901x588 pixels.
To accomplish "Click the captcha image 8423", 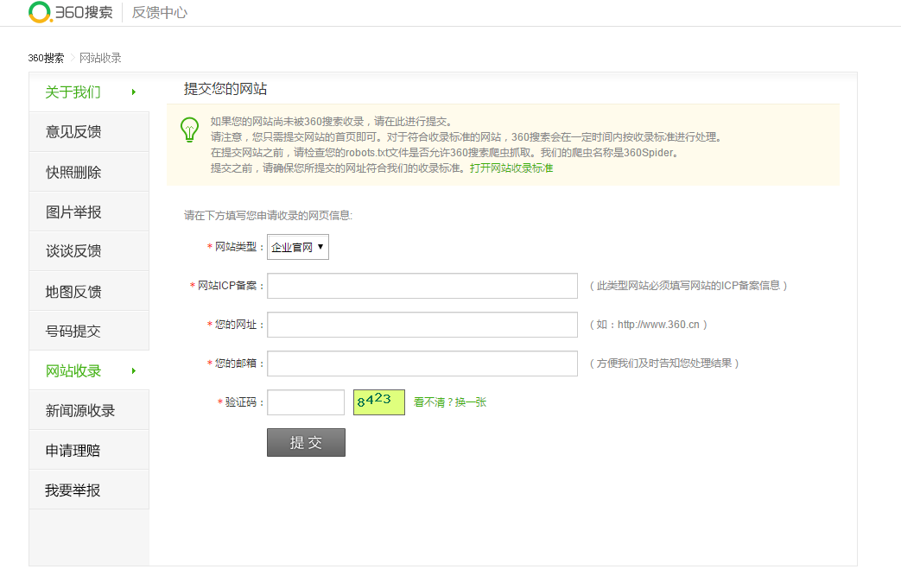I will 378,401.
